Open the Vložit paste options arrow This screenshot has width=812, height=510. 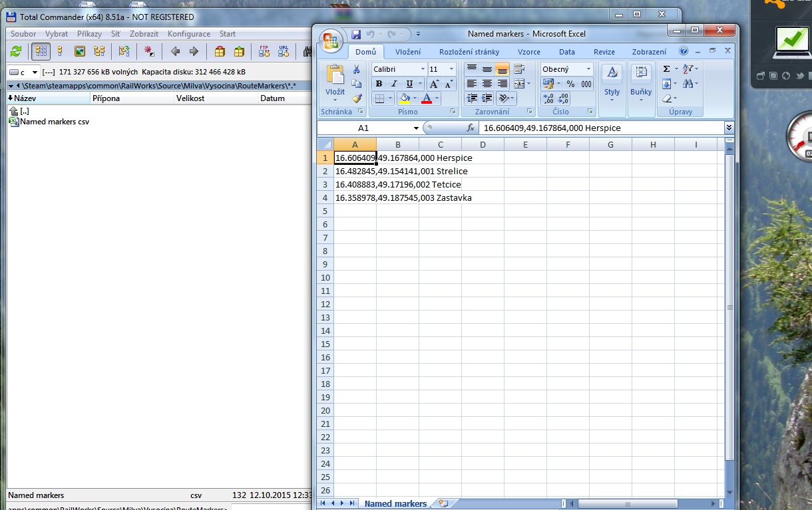335,100
